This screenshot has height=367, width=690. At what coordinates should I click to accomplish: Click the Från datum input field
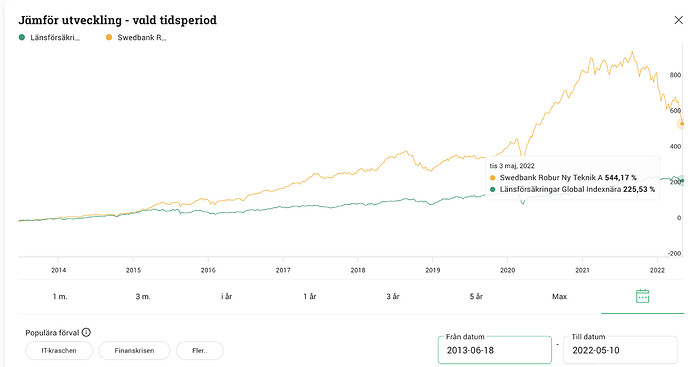click(x=495, y=350)
